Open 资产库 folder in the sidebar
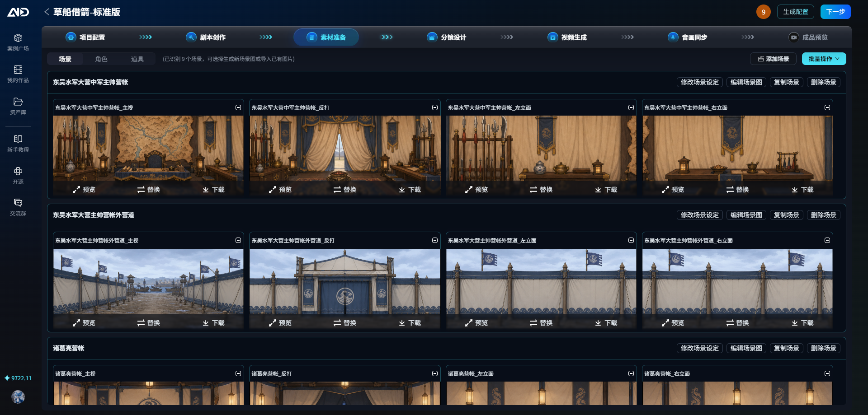This screenshot has width=868, height=415. (x=18, y=106)
